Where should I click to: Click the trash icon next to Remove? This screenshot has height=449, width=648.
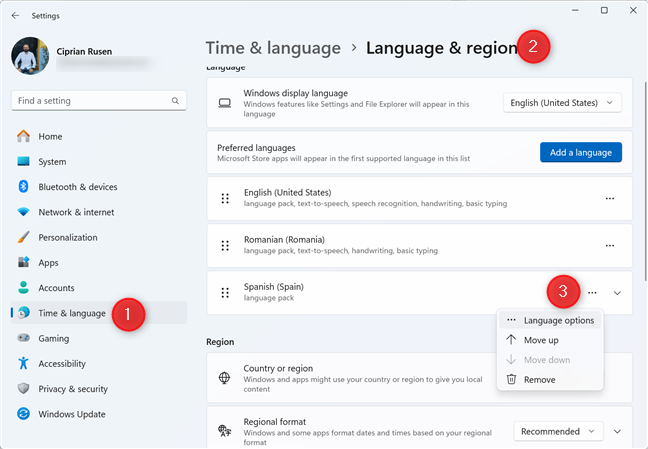click(x=511, y=379)
